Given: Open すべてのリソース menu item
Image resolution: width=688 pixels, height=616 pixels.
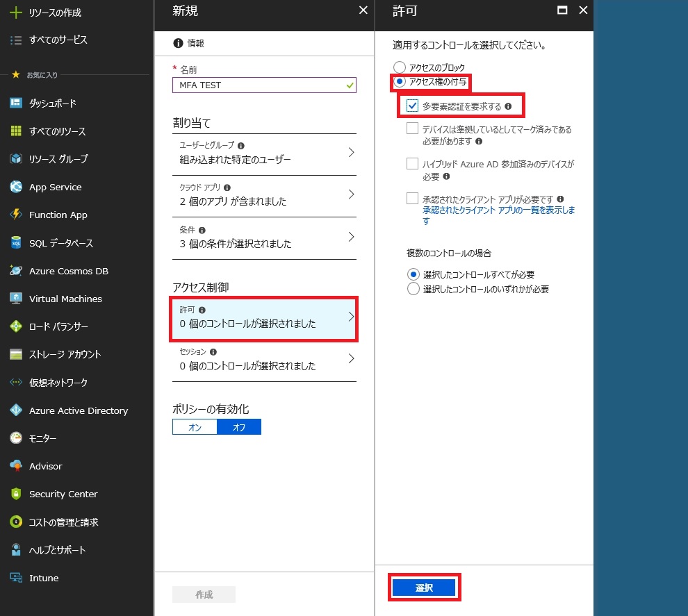Looking at the screenshot, I should [58, 131].
